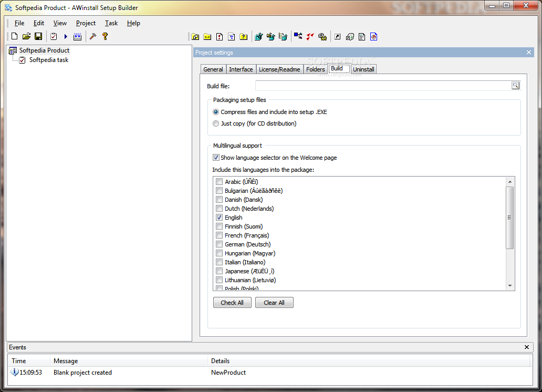The image size is (542, 392).
Task: Click the clipboard checkmark task icon
Action: pos(54,36)
